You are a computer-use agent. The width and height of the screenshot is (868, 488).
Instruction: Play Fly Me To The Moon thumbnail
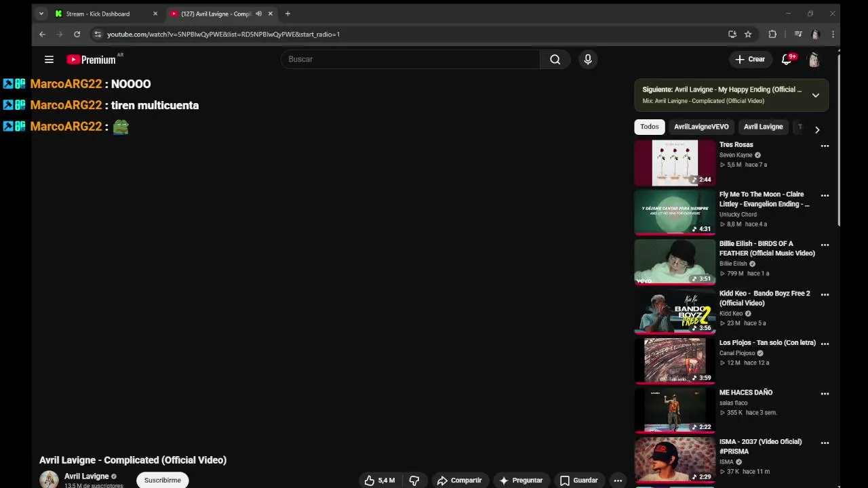[x=675, y=212]
